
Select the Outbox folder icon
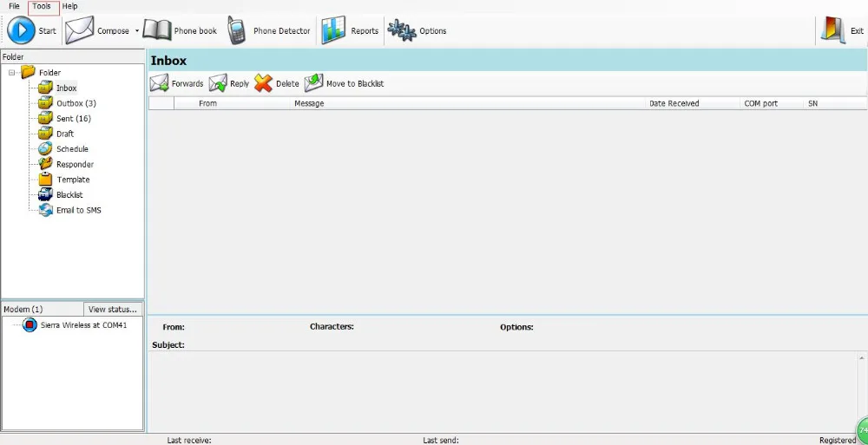(45, 103)
